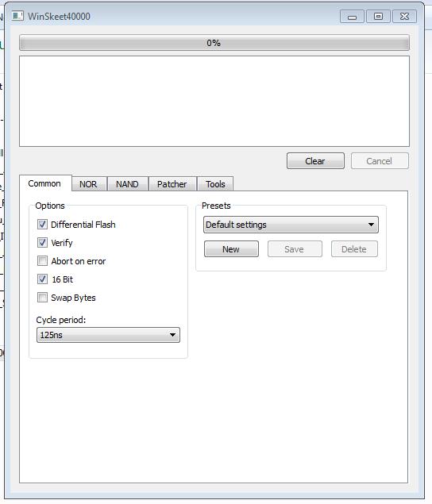This screenshot has width=432, height=504.
Task: Switch to the NAND tab
Action: tap(127, 184)
